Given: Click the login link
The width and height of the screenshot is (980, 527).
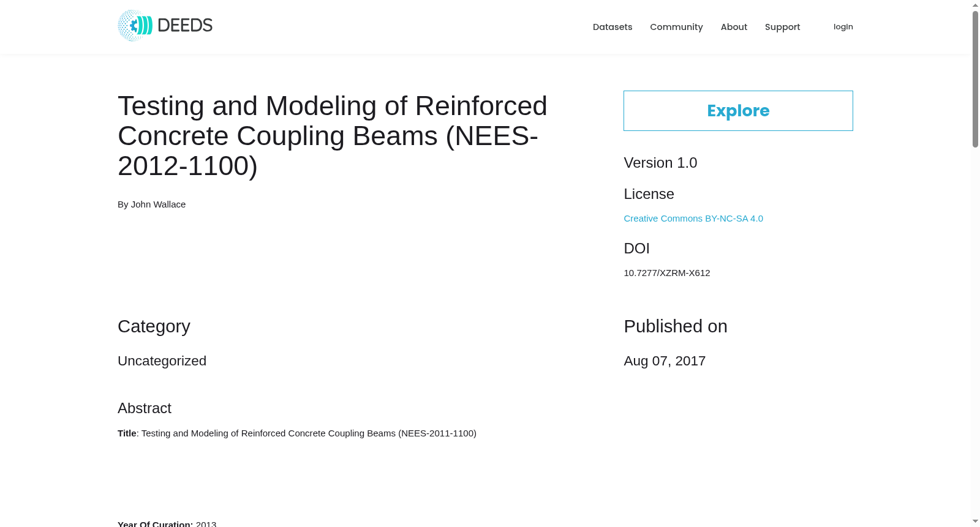Looking at the screenshot, I should click(x=843, y=27).
